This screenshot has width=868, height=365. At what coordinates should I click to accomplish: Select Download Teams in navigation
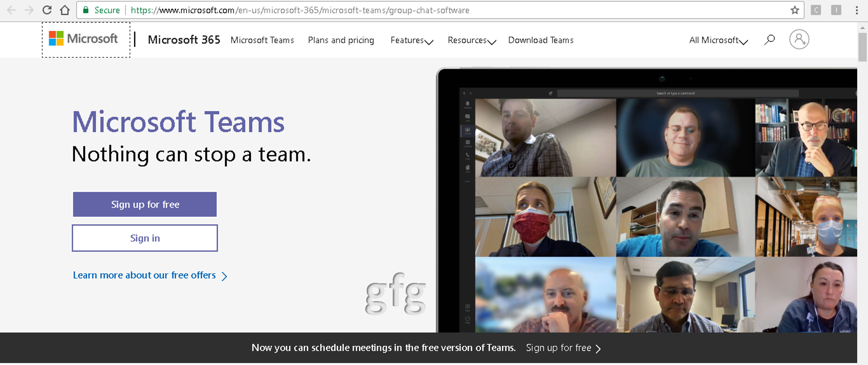tap(541, 40)
